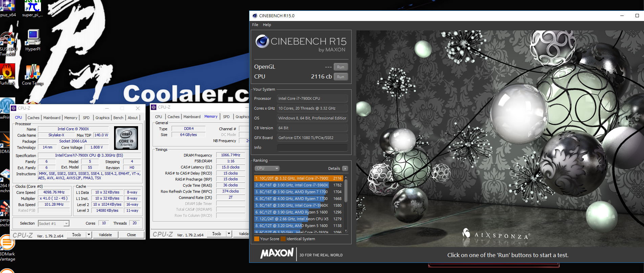
Task: Click the Tools button in left CPU-Z
Action: [76, 235]
